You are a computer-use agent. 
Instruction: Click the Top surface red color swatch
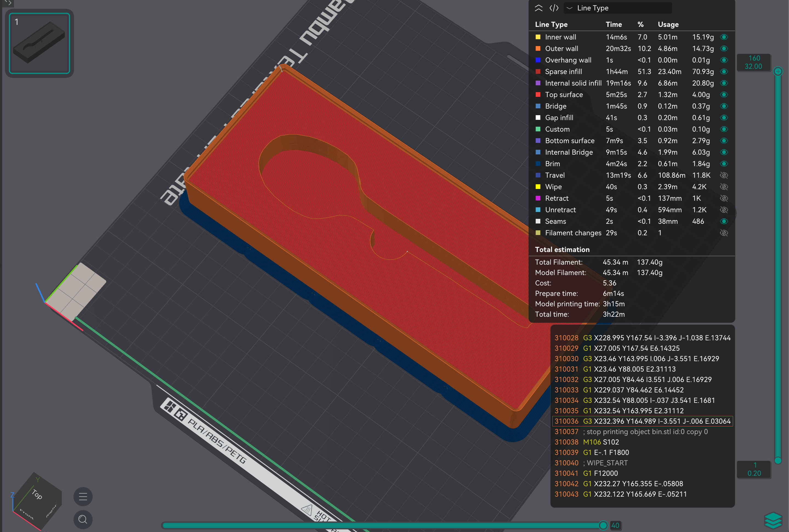tap(538, 95)
